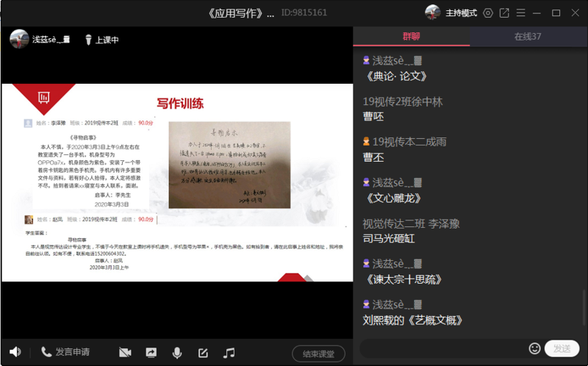Toggle the microphone icon

pos(177,353)
